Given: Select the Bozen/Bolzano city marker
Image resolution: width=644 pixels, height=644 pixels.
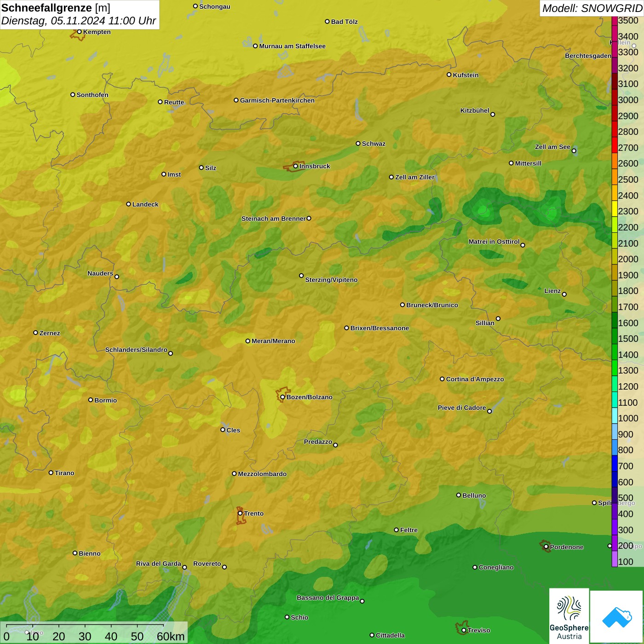Looking at the screenshot, I should (x=282, y=397).
